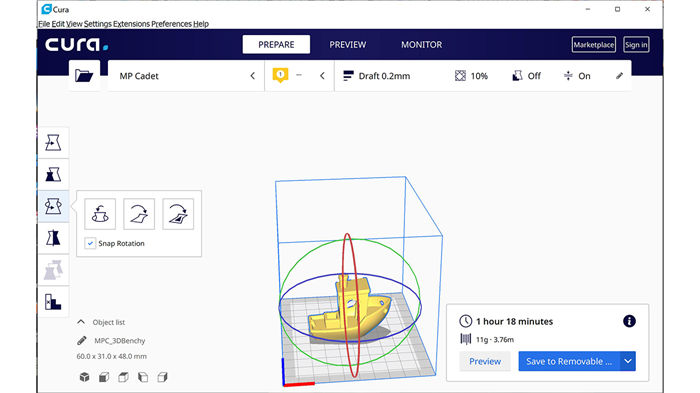Screen dimensions: 700x393
Task: Switch to 3D view cube icon
Action: [84, 377]
